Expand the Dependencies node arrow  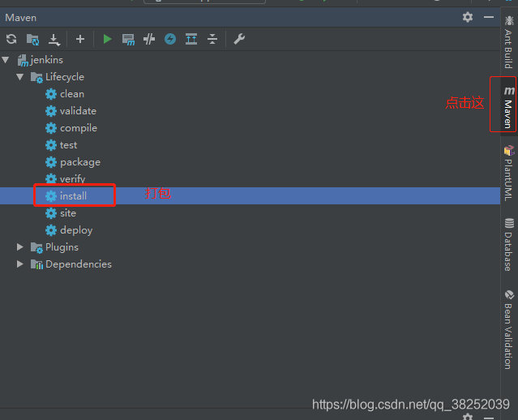point(19,264)
